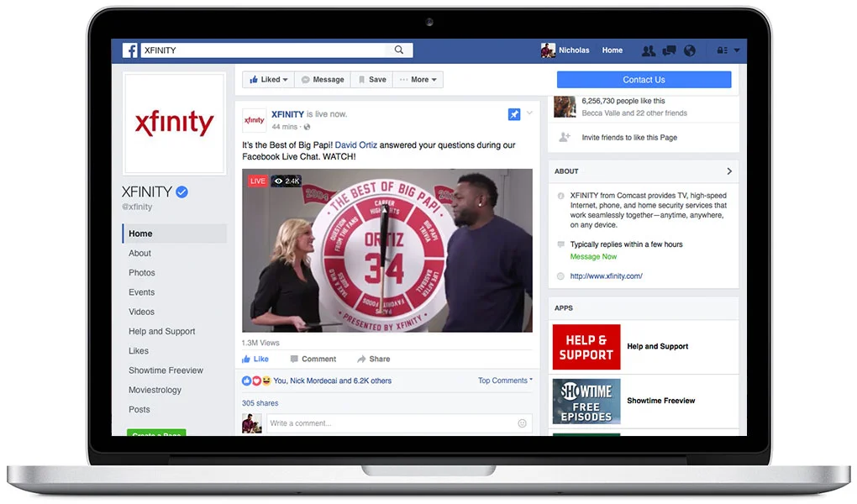Click the 305 shares link
Image resolution: width=857 pixels, height=504 pixels.
point(260,403)
